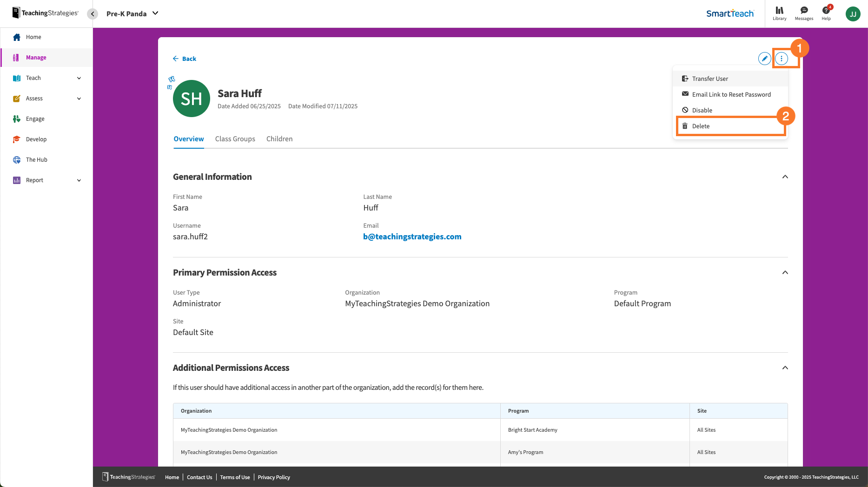The width and height of the screenshot is (868, 487).
Task: Open the Pre-K Panda switcher dropdown
Action: (133, 13)
